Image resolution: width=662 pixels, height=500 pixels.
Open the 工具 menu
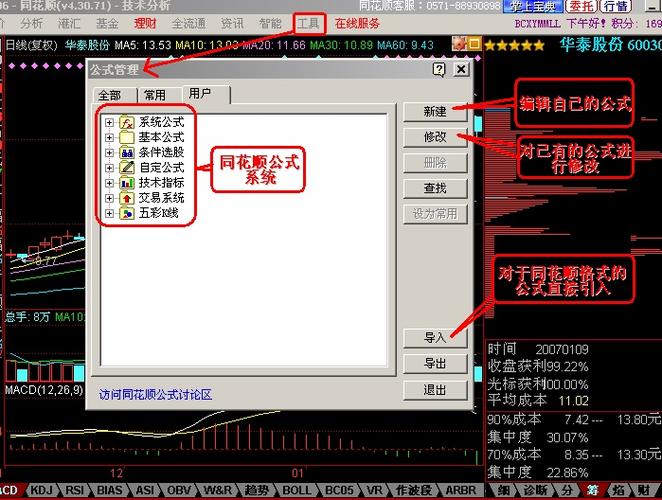pos(309,23)
